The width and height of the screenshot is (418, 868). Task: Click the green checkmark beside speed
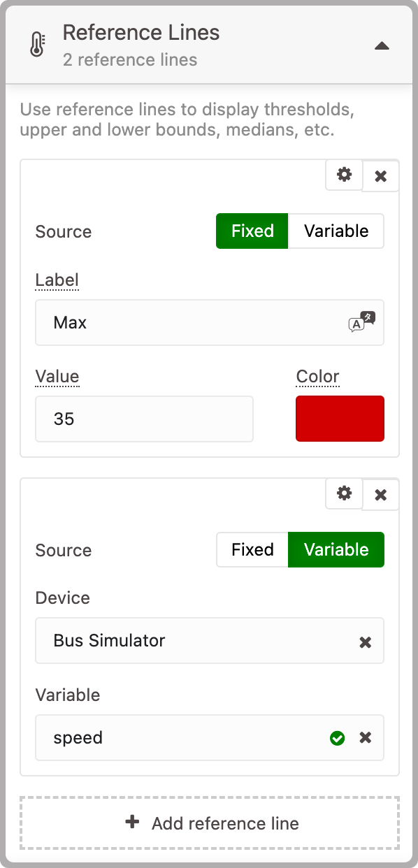click(x=338, y=738)
